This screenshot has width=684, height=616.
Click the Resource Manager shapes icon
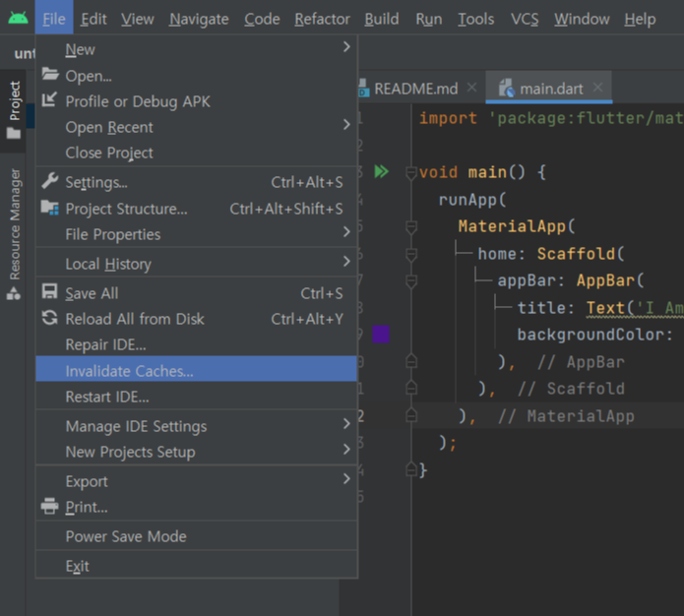[x=14, y=293]
